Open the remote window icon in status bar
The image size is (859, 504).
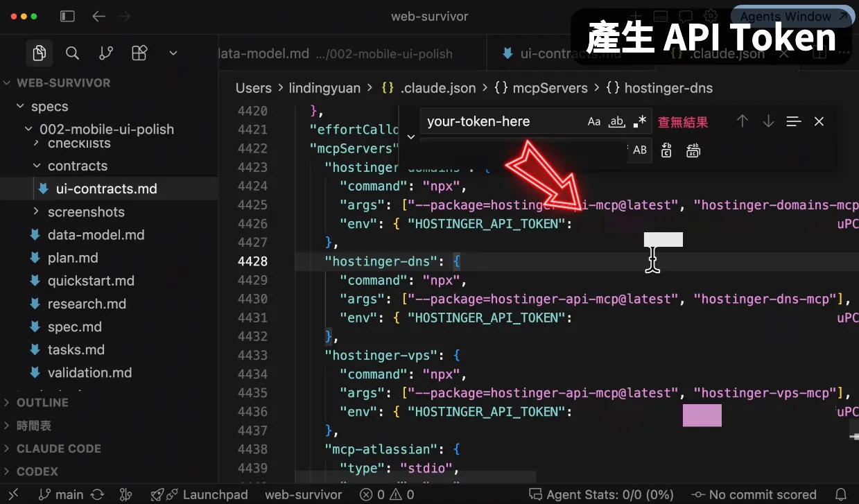tap(13, 494)
